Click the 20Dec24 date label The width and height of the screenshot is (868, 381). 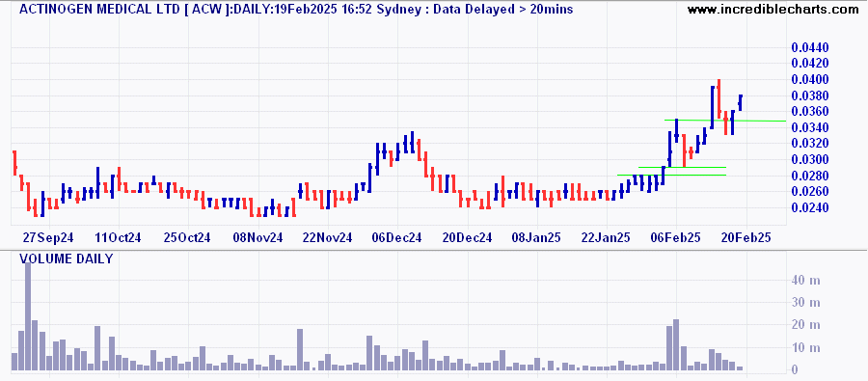pos(467,237)
